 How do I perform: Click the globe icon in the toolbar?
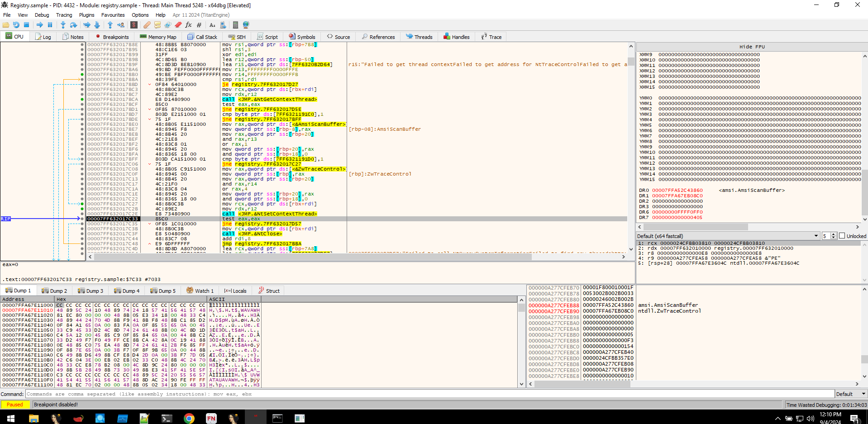pyautogui.click(x=246, y=25)
